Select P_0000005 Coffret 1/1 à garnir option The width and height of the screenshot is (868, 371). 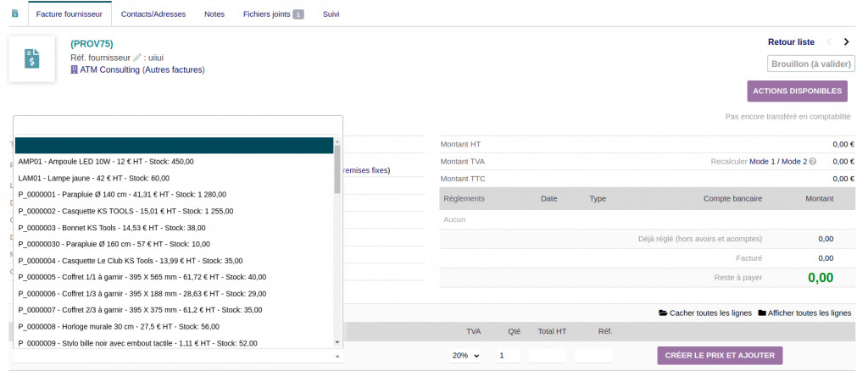174,277
